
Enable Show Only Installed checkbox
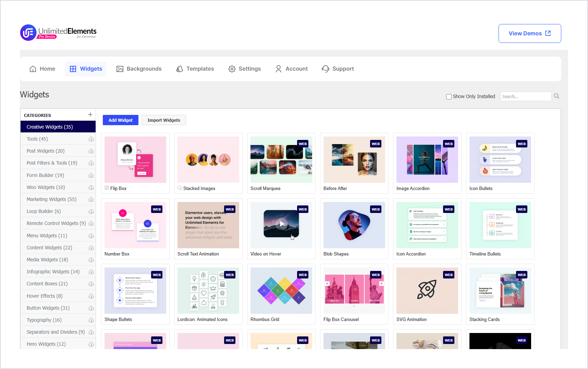click(449, 97)
